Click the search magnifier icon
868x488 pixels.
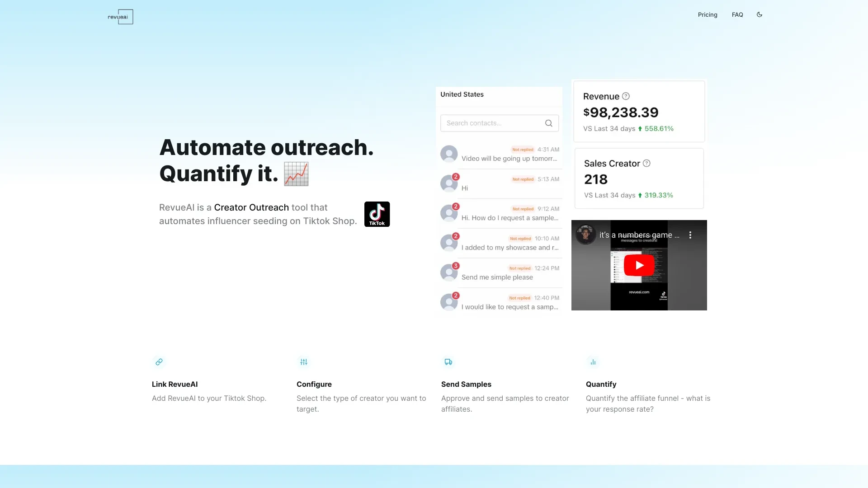(x=548, y=123)
